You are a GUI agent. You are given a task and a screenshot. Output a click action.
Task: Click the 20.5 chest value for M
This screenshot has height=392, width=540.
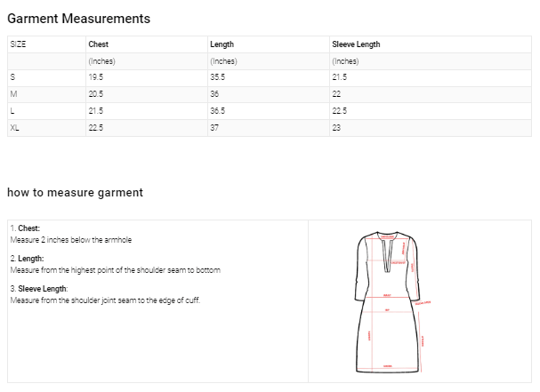(x=96, y=94)
